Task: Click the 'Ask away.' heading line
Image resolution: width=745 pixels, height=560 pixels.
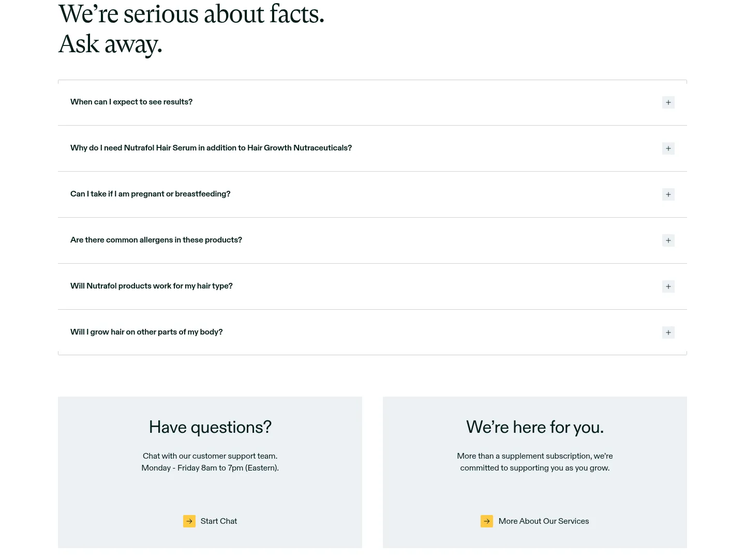Action: tap(110, 44)
